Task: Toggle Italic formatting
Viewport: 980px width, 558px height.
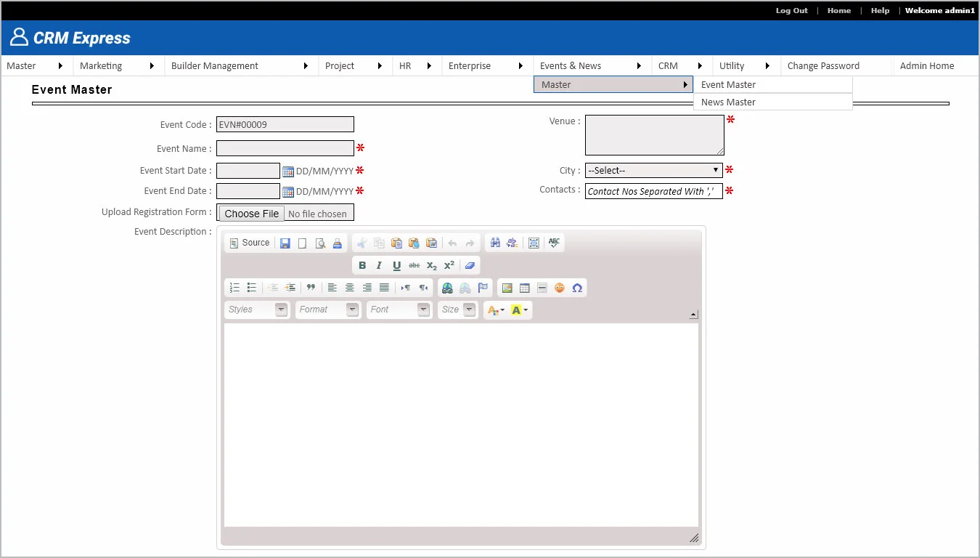Action: (x=379, y=266)
